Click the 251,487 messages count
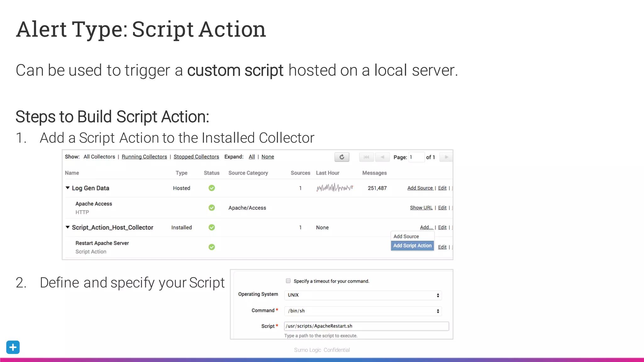The image size is (644, 362). [x=377, y=188]
